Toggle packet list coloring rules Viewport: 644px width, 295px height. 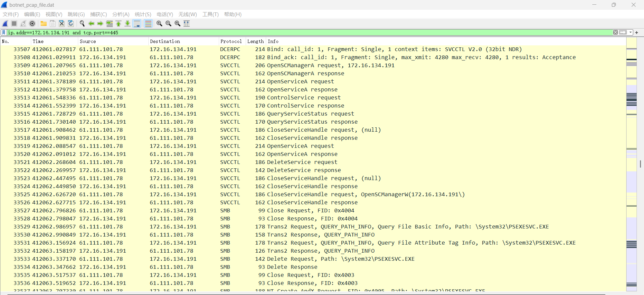point(148,24)
